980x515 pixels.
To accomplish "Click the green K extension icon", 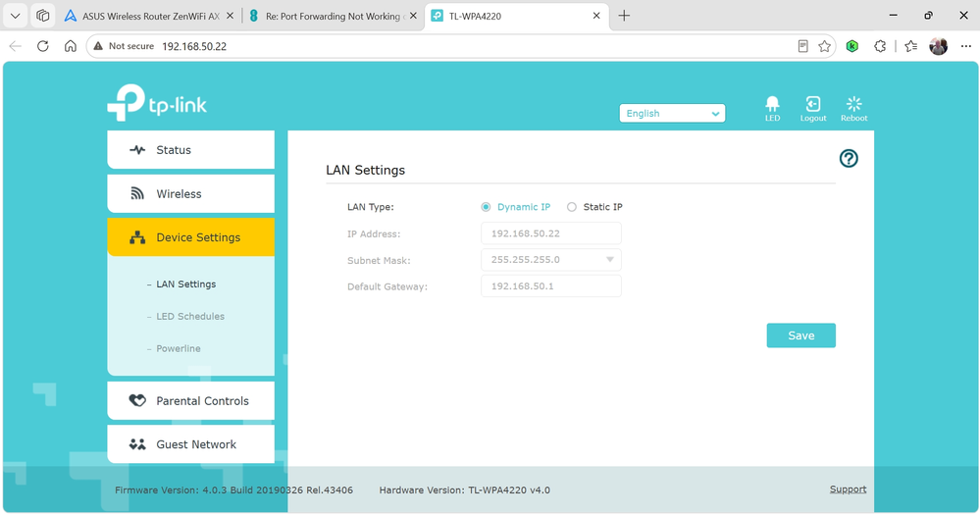I will pyautogui.click(x=851, y=46).
